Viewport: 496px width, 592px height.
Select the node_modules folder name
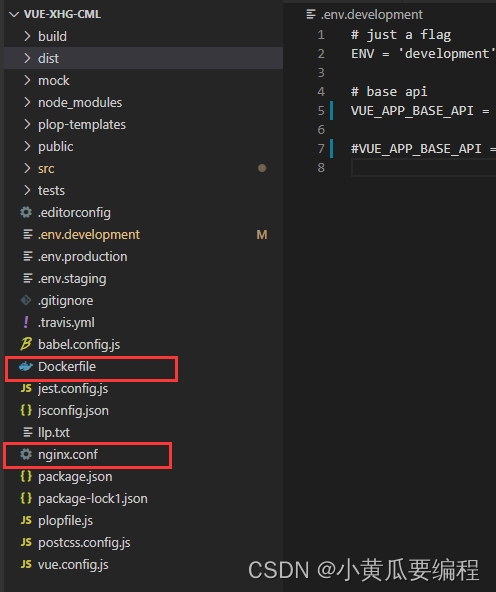[80, 102]
